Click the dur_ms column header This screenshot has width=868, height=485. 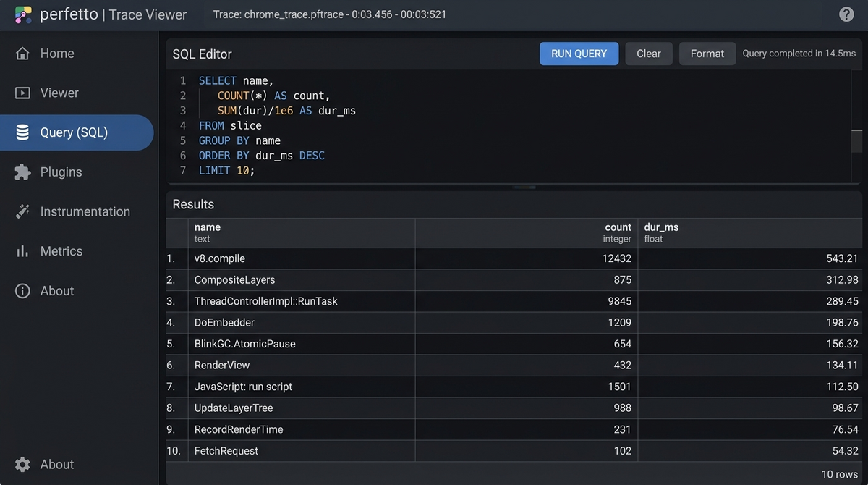750,233
